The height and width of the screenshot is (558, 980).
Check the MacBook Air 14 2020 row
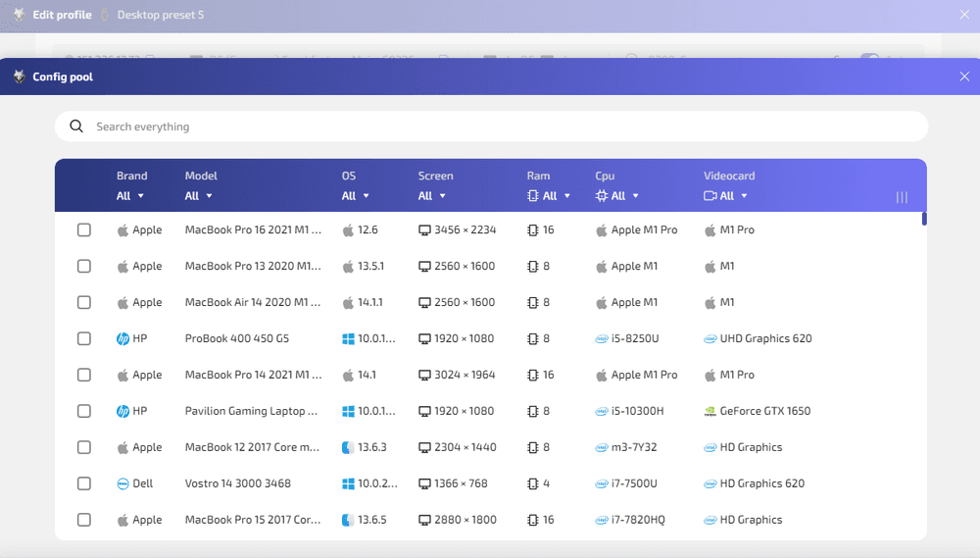(x=83, y=303)
